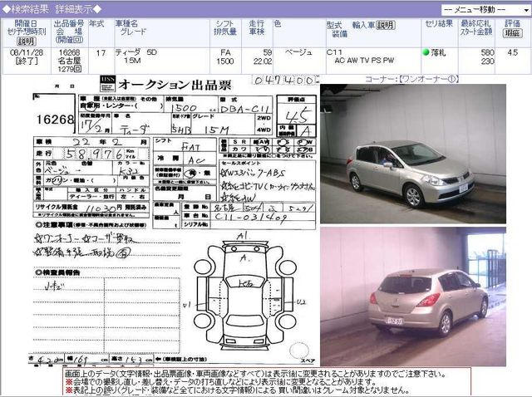Click the 1279回 session text
The image size is (532, 397).
tap(70, 69)
